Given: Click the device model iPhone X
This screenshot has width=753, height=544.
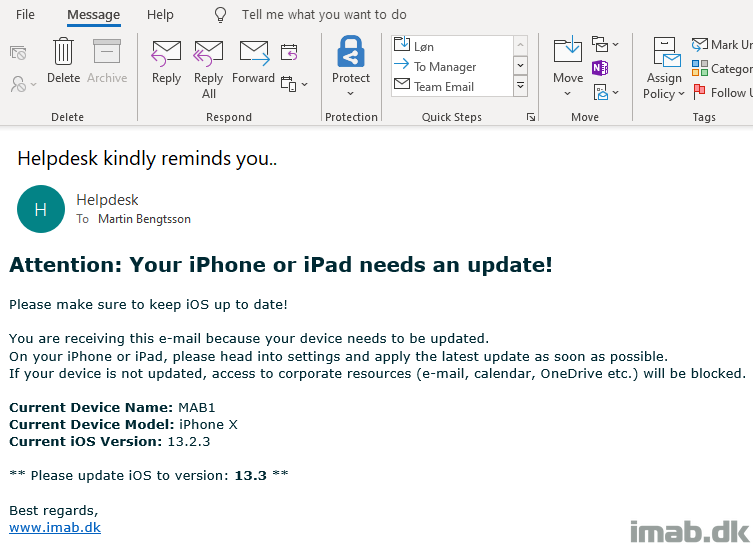Looking at the screenshot, I should pyautogui.click(x=208, y=424).
